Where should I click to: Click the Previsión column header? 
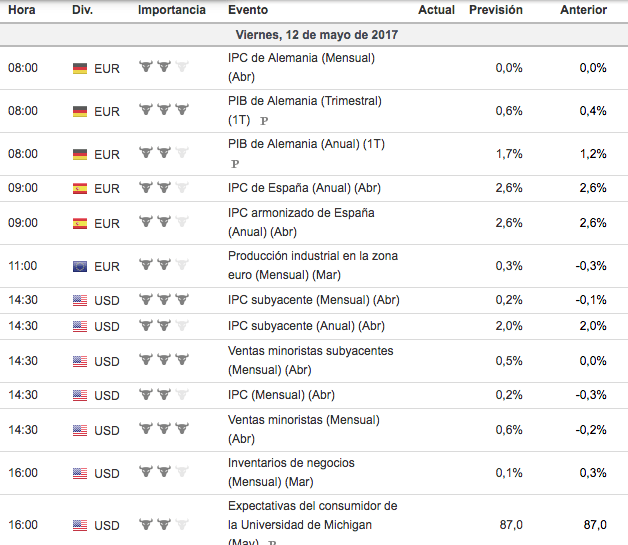click(x=495, y=10)
